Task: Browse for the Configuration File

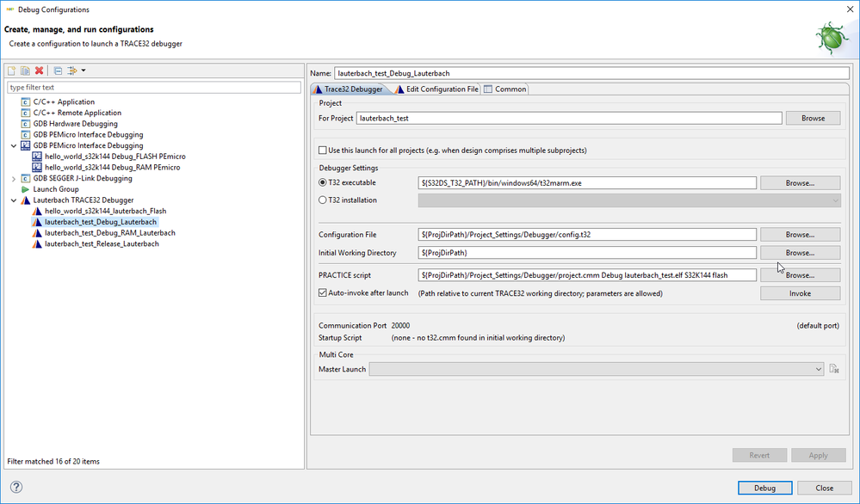Action: pos(800,235)
